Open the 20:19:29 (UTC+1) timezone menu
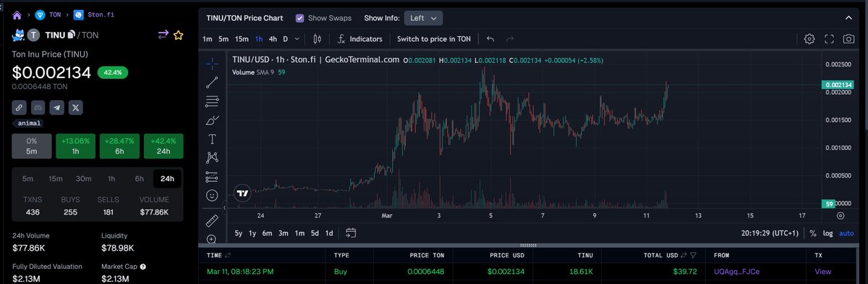Screen dimensions: 868x284 click(769, 233)
